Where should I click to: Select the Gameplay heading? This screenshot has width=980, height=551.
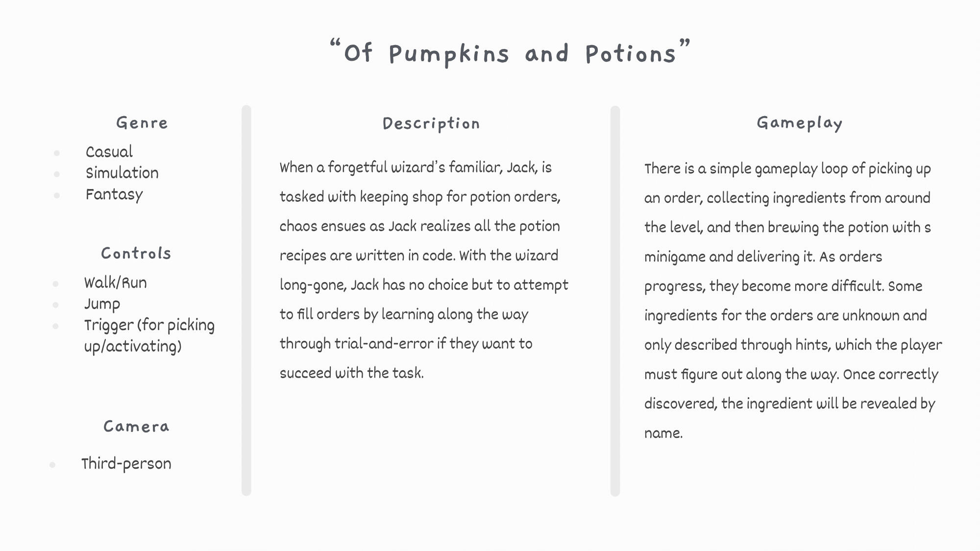point(800,123)
